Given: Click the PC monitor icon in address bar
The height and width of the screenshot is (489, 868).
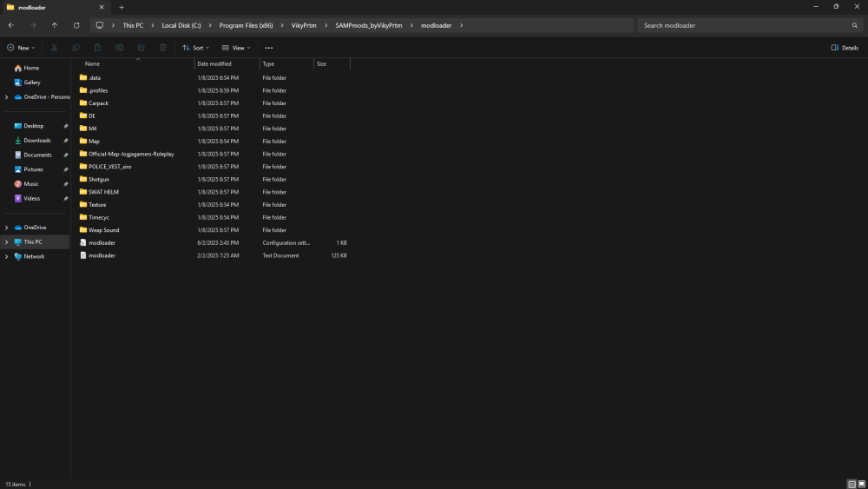Looking at the screenshot, I should pos(100,25).
